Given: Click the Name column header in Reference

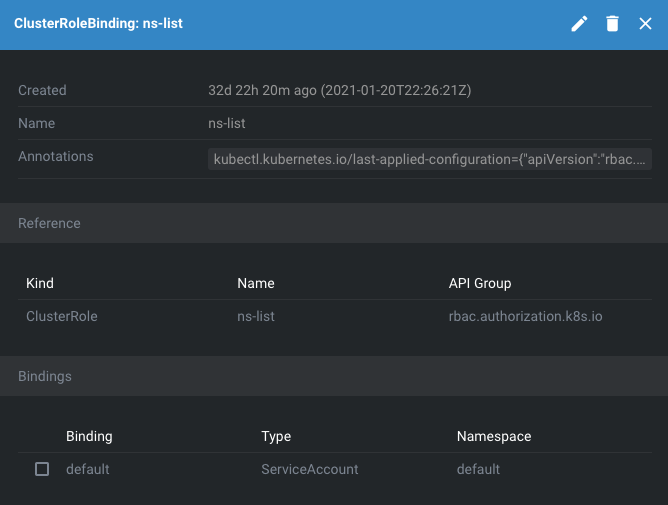Looking at the screenshot, I should pos(256,283).
